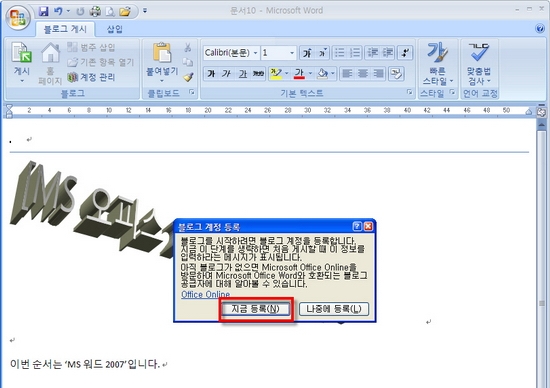This screenshot has width=550, height=388.
Task: Click 범주 삽입 in the blog group
Action: pyautogui.click(x=91, y=47)
